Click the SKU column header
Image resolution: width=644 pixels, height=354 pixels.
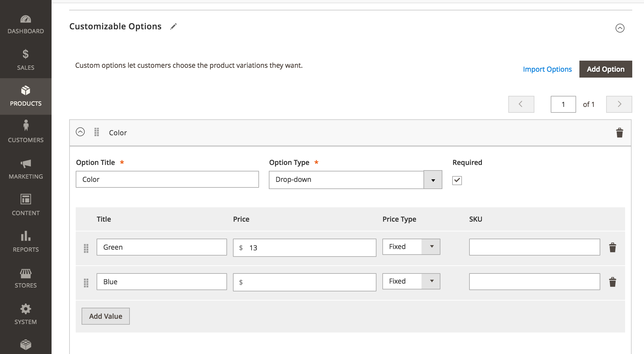click(476, 219)
